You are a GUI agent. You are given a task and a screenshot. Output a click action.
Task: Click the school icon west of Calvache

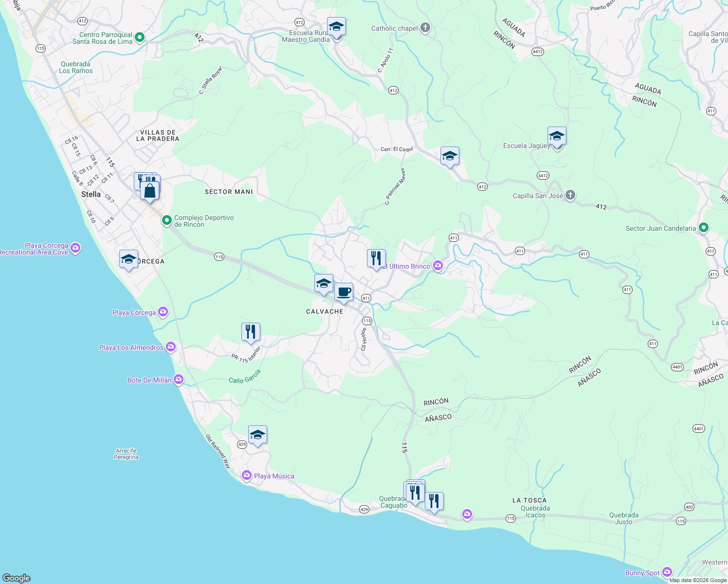(x=323, y=283)
